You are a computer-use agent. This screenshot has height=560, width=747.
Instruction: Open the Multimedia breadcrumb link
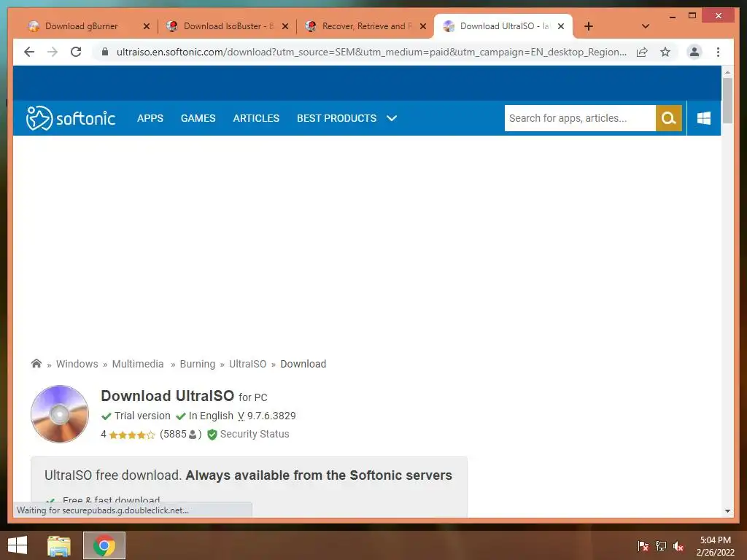(x=138, y=364)
